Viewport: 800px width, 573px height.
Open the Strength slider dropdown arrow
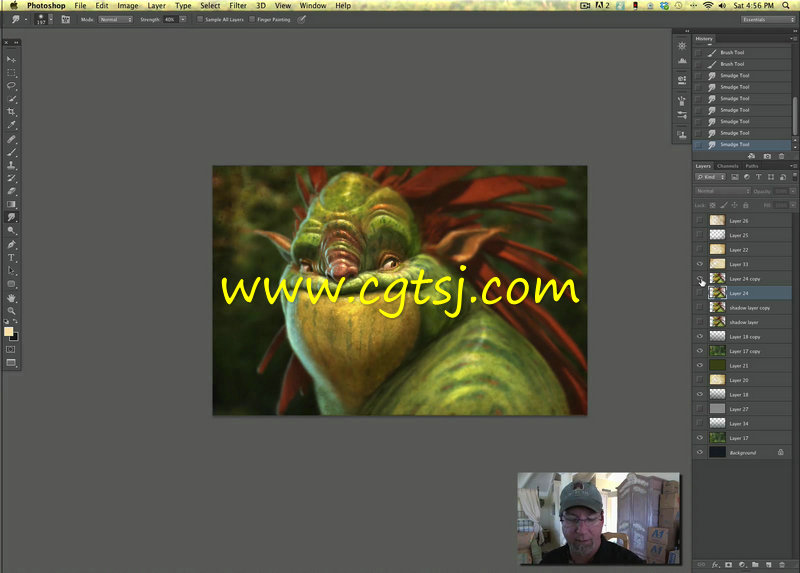click(x=183, y=19)
